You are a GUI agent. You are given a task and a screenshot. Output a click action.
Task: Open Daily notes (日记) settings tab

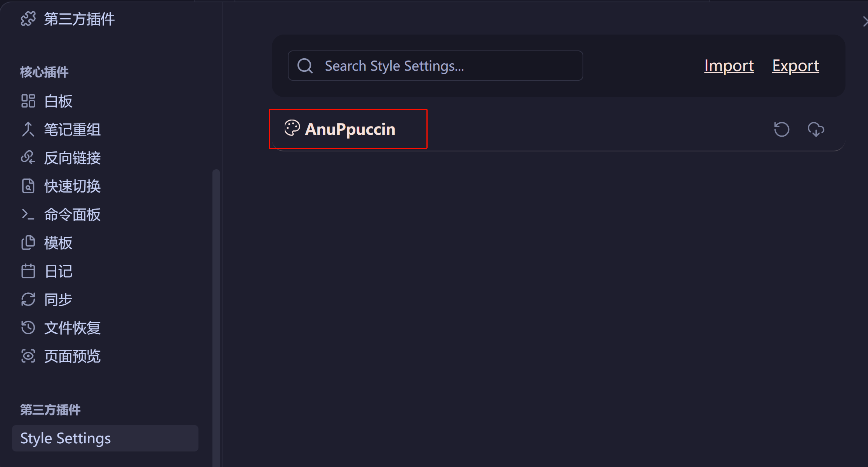58,271
